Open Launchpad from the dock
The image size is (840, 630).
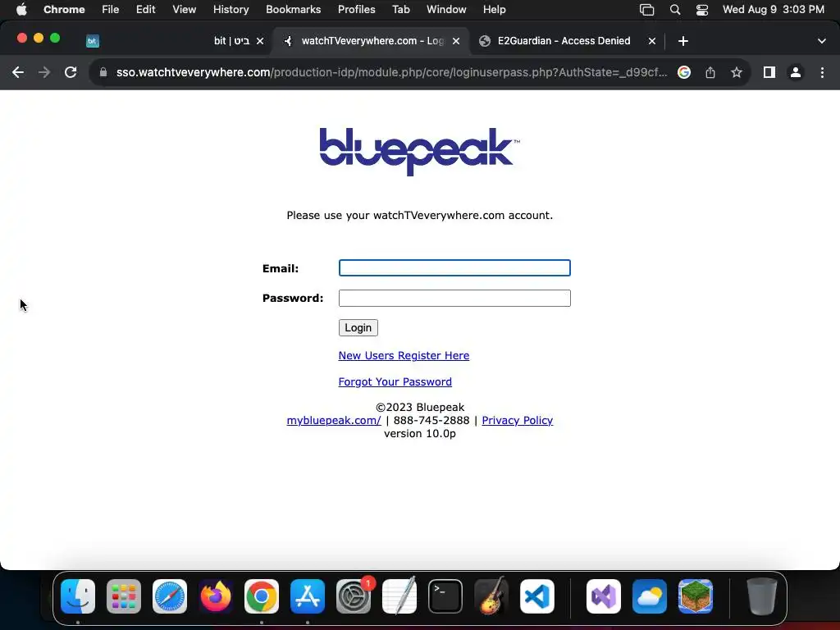coord(124,596)
